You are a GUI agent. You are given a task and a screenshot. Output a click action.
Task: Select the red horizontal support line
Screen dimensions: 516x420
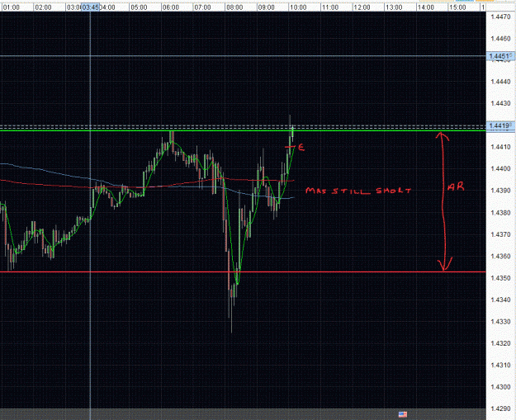pyautogui.click(x=243, y=271)
